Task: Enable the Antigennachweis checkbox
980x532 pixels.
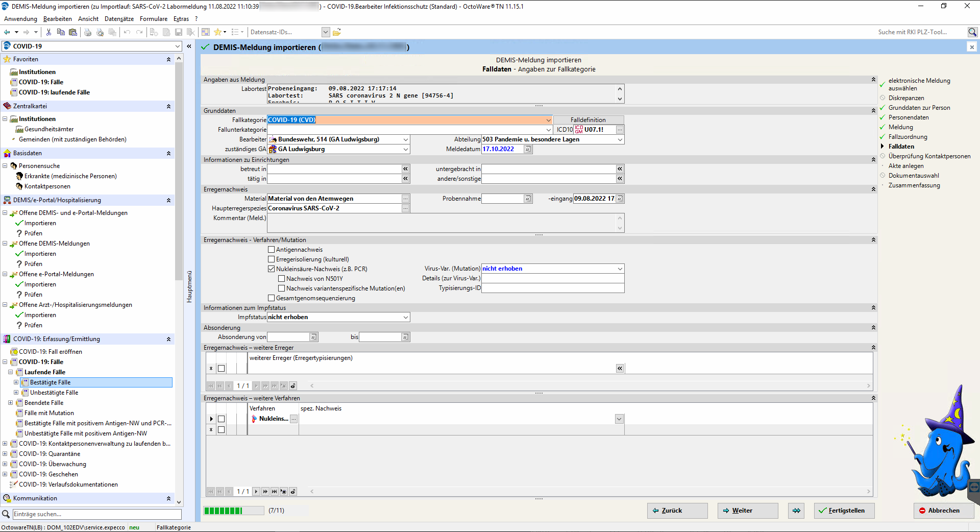Action: tap(272, 250)
